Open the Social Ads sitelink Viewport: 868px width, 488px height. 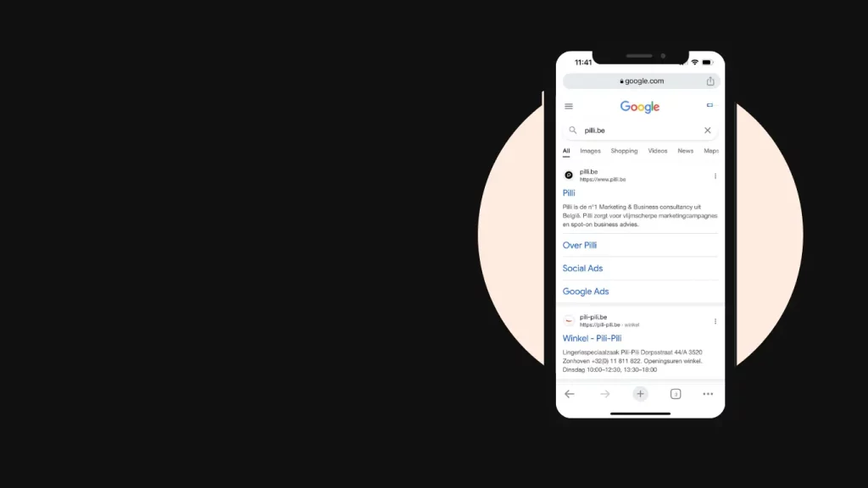(582, 269)
